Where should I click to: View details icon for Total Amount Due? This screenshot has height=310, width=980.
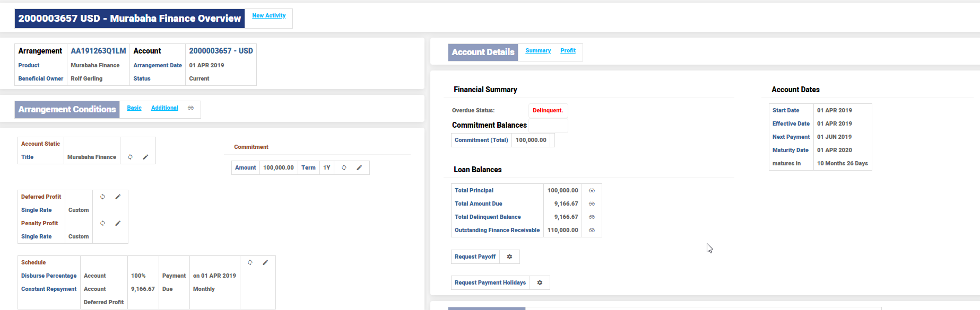pos(592,204)
